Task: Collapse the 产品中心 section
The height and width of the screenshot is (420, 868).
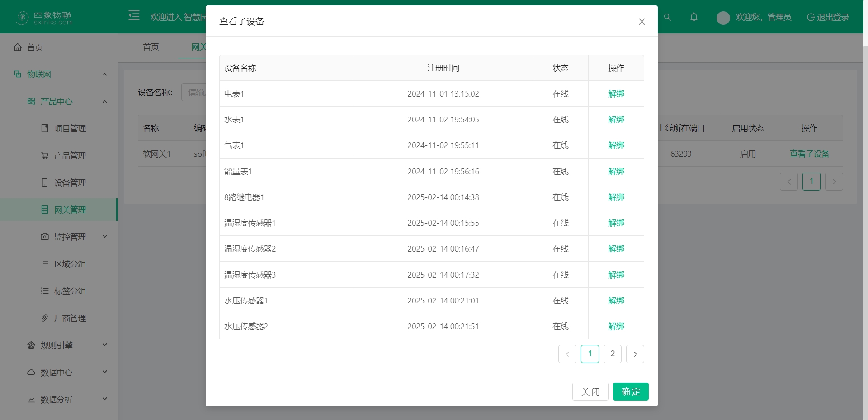Action: tap(105, 101)
